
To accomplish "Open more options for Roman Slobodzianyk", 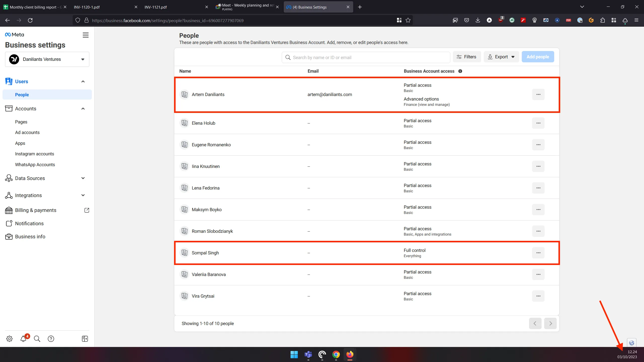I will [x=538, y=231].
